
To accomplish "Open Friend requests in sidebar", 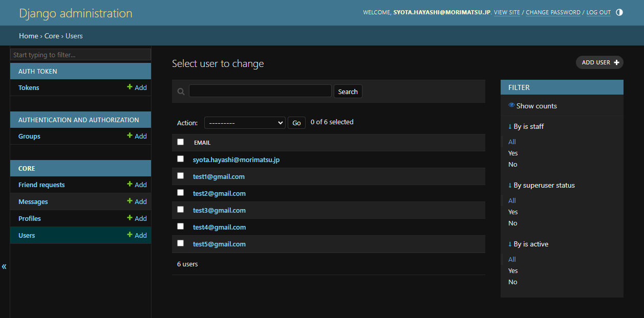I will click(x=41, y=185).
